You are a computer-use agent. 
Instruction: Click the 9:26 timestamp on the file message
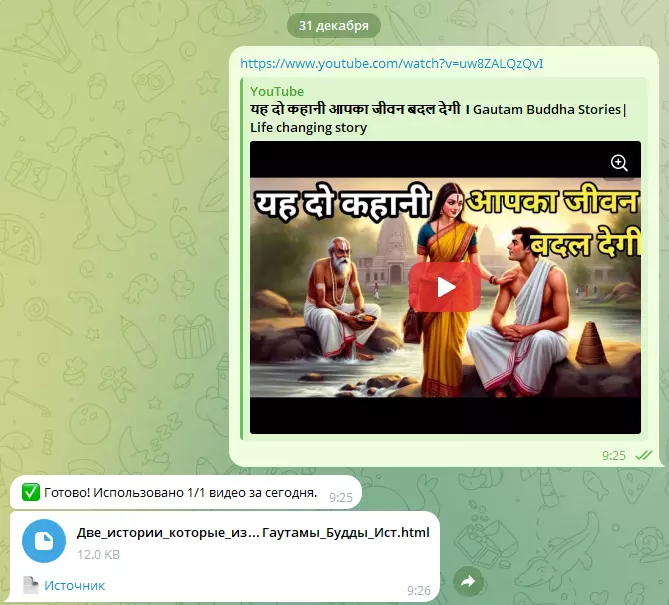(418, 590)
